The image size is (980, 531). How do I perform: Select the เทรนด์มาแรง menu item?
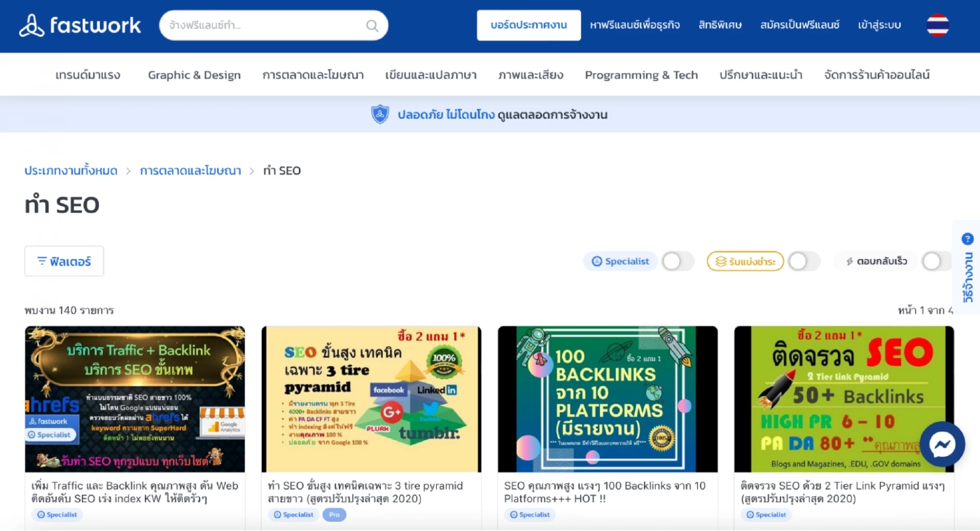[x=87, y=75]
